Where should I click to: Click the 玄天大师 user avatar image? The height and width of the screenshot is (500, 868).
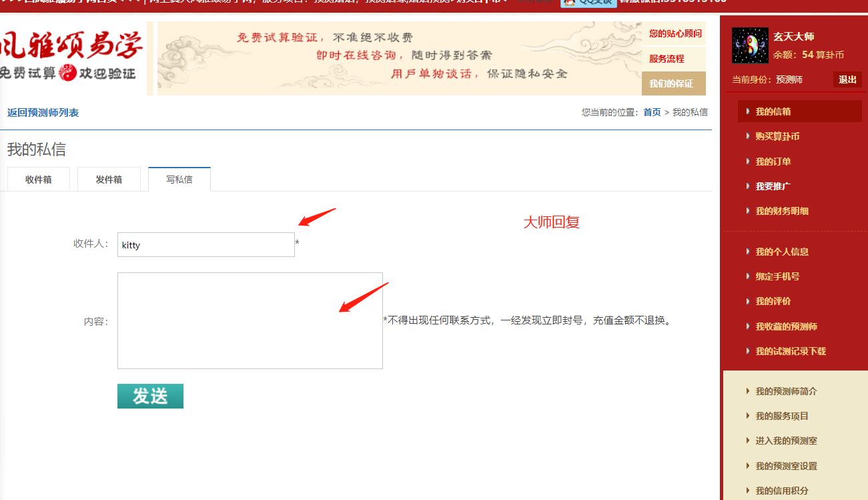click(x=750, y=45)
